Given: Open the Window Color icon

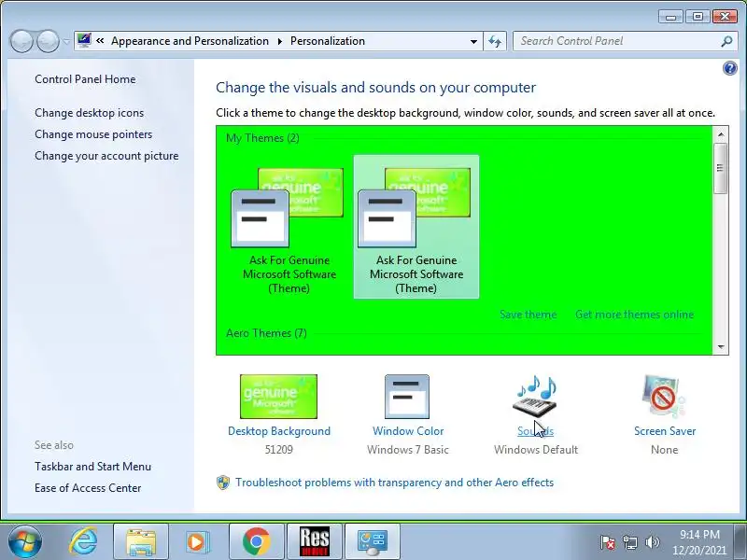Looking at the screenshot, I should [x=407, y=397].
